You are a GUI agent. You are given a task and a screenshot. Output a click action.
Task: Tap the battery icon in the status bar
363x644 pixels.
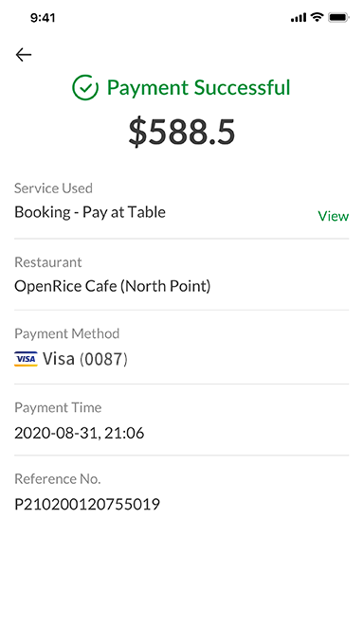[x=338, y=17]
